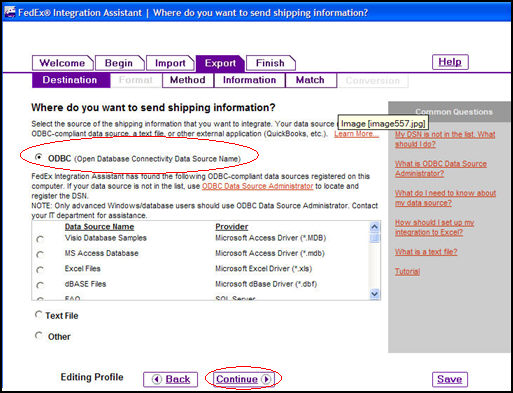Click the list scroll down arrow

(x=375, y=294)
